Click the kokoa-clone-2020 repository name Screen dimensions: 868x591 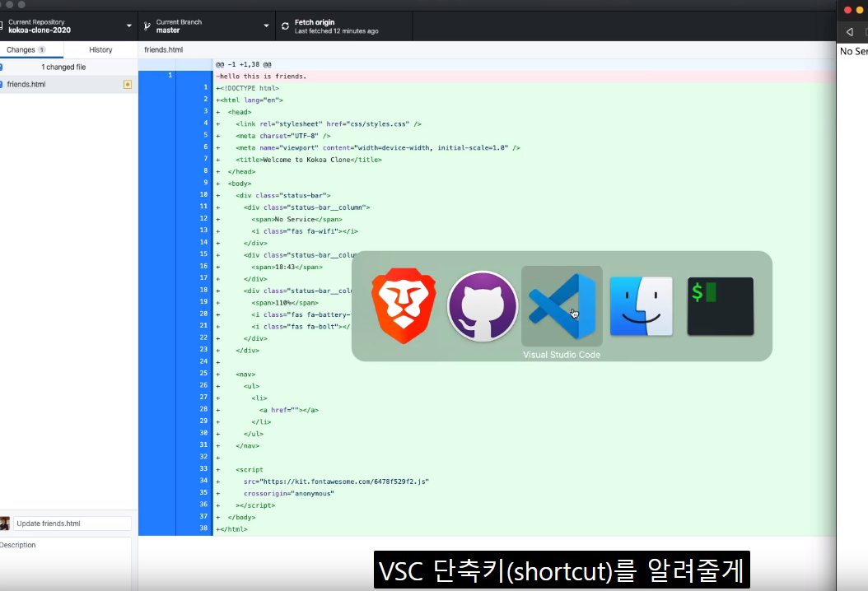(x=40, y=30)
